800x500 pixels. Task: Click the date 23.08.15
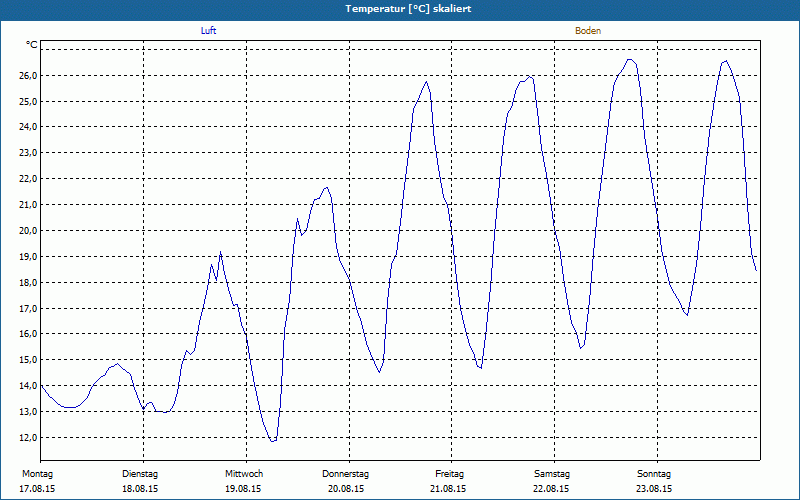click(654, 489)
